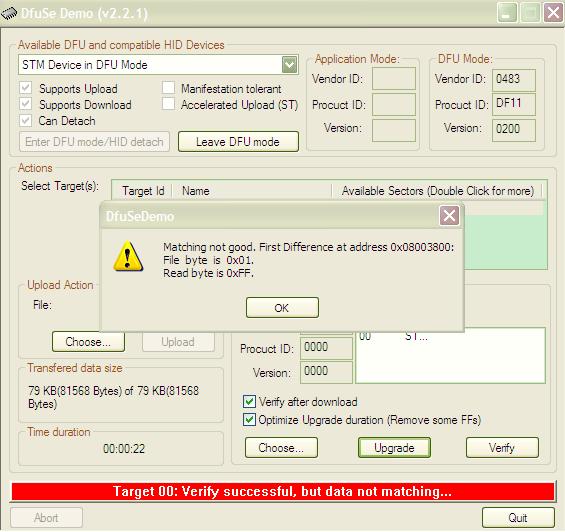This screenshot has width=565, height=532.
Task: Toggle Optimize Upgrade duration checkbox
Action: click(249, 420)
